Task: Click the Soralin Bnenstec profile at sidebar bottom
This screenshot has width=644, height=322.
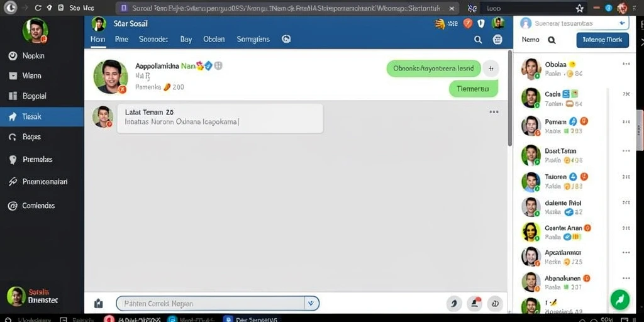Action: pos(33,296)
